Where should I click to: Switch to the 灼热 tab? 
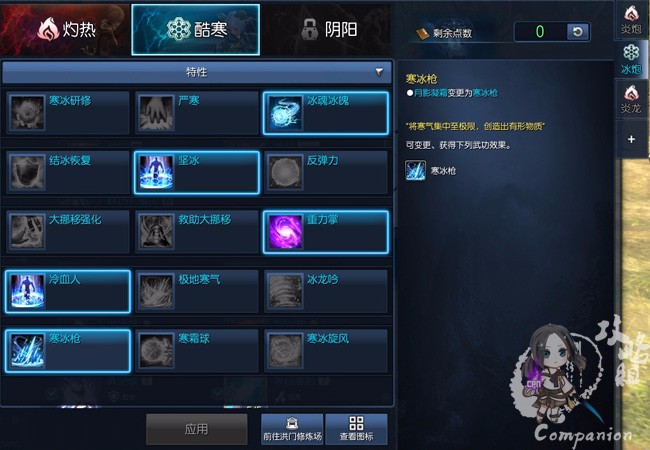pyautogui.click(x=65, y=29)
